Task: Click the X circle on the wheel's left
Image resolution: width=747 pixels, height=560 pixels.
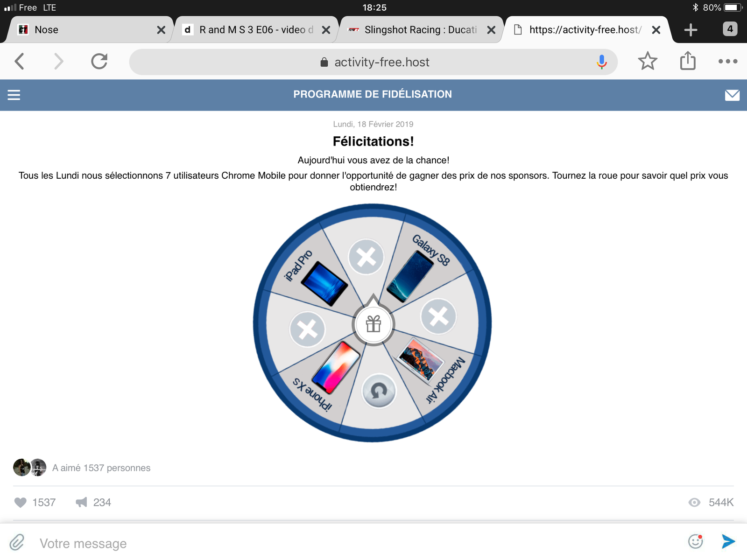Action: (307, 329)
